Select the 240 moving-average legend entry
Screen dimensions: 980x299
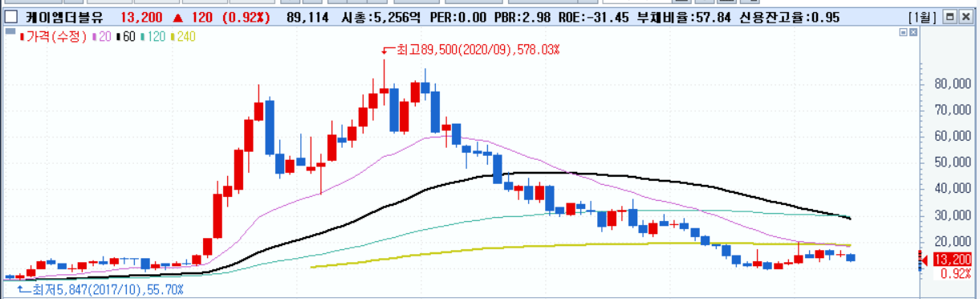click(x=182, y=37)
